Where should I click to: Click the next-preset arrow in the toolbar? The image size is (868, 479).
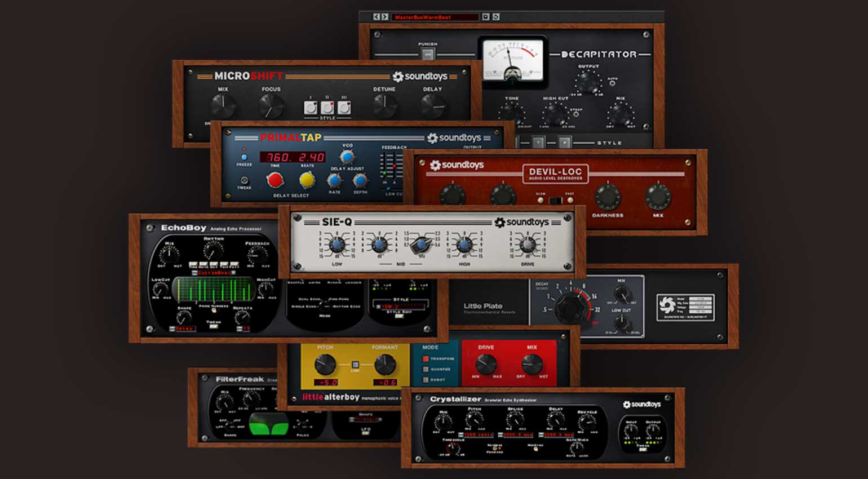click(384, 17)
